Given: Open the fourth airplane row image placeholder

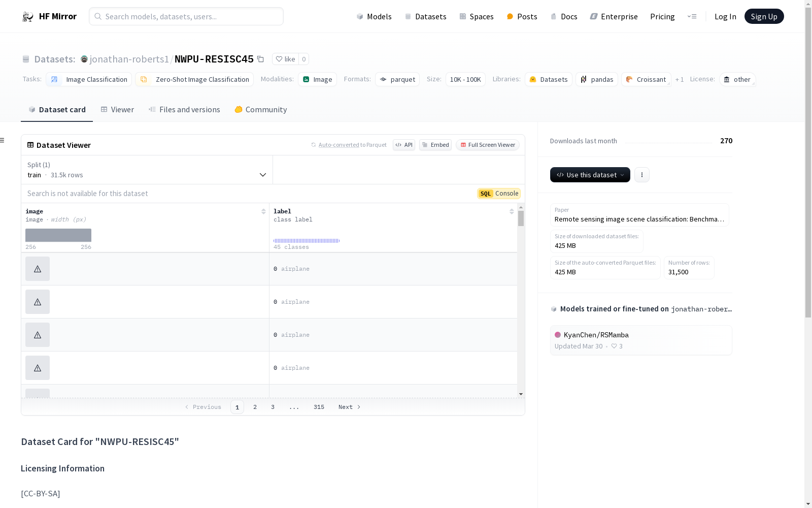Looking at the screenshot, I should pyautogui.click(x=38, y=368).
